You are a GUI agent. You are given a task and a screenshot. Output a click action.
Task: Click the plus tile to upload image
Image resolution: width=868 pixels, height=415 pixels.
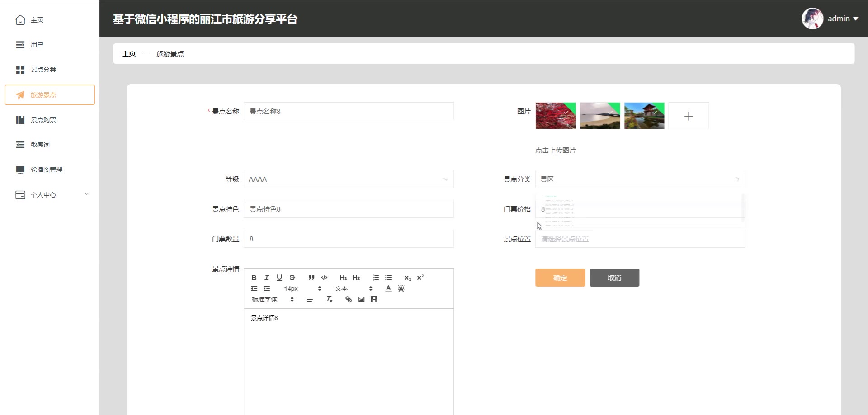coord(689,116)
